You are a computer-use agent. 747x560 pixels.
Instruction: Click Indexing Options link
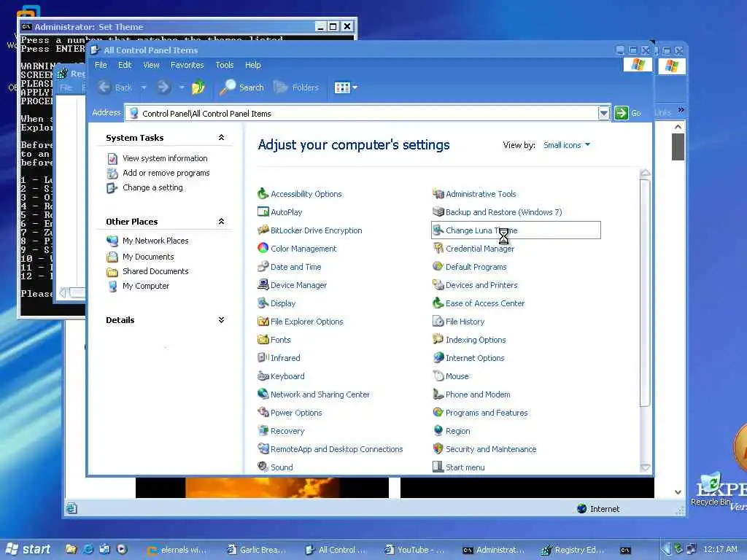(476, 340)
